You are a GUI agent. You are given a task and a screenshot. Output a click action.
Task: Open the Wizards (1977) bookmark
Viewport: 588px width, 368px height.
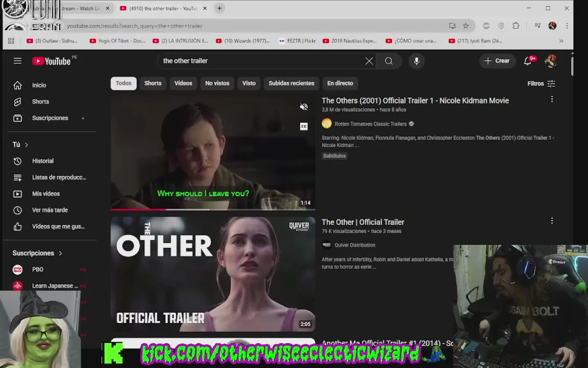(242, 41)
